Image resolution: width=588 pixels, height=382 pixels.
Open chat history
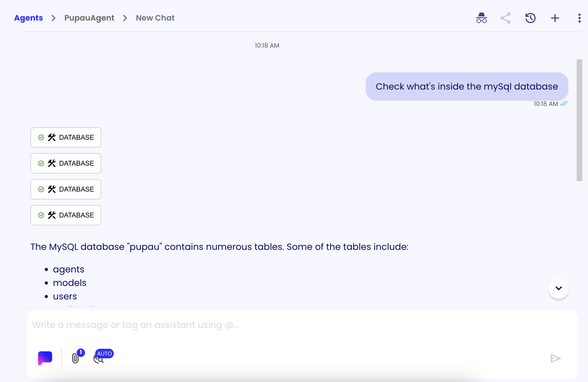coord(530,18)
